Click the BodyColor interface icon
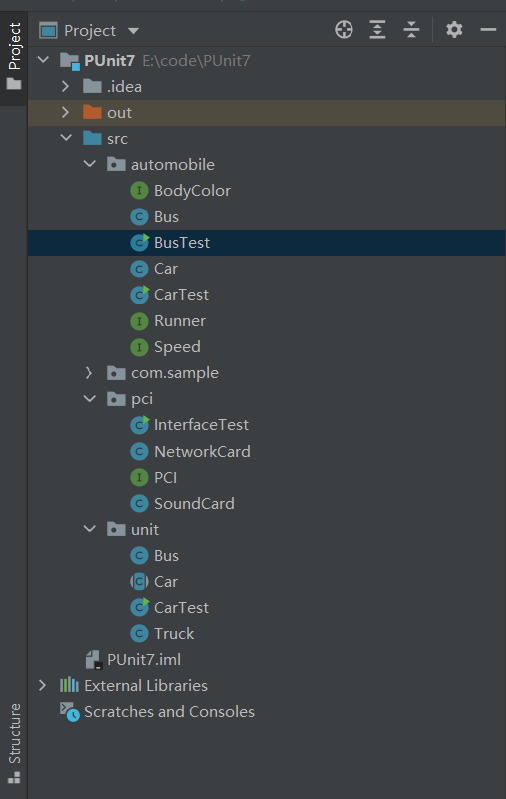Image resolution: width=506 pixels, height=799 pixels. pyautogui.click(x=139, y=191)
